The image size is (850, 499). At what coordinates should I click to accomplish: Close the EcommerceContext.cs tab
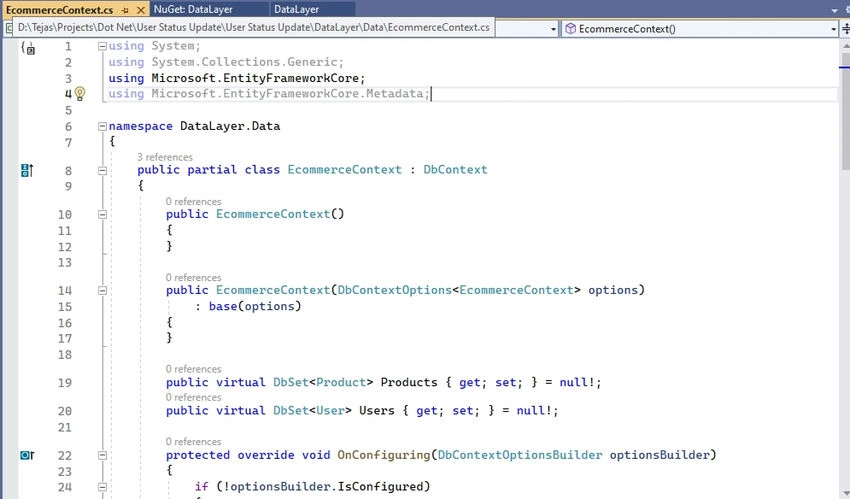pyautogui.click(x=140, y=10)
